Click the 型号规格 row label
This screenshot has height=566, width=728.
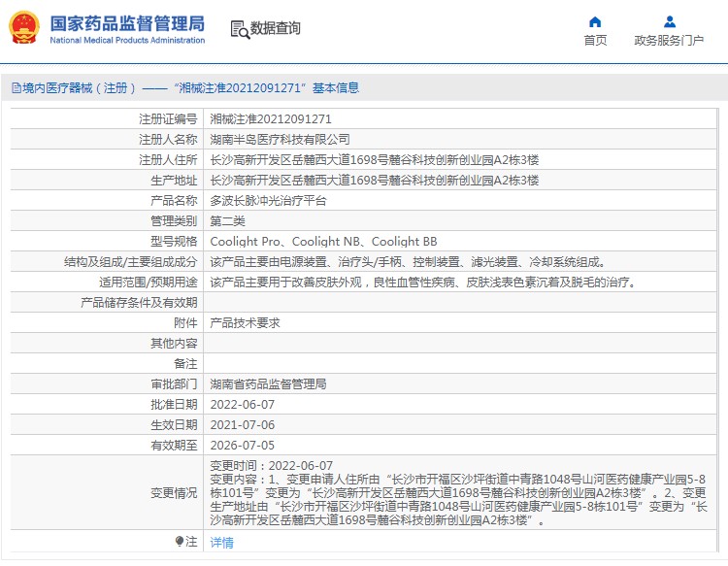(174, 242)
